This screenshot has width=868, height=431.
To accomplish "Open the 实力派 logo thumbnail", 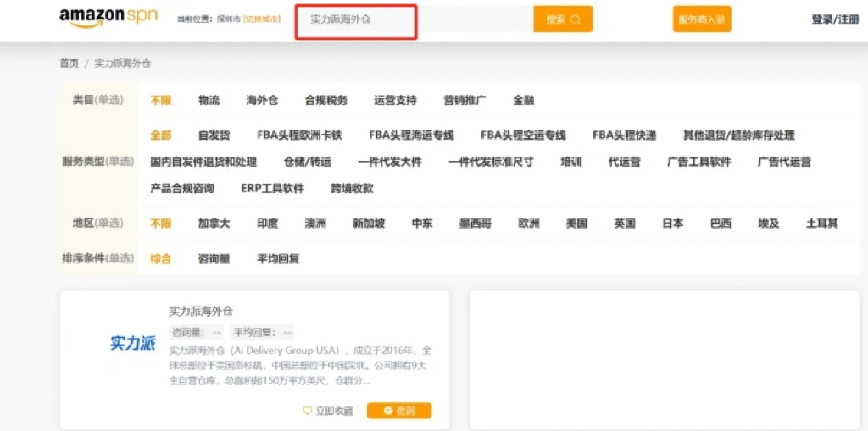I will tap(133, 343).
